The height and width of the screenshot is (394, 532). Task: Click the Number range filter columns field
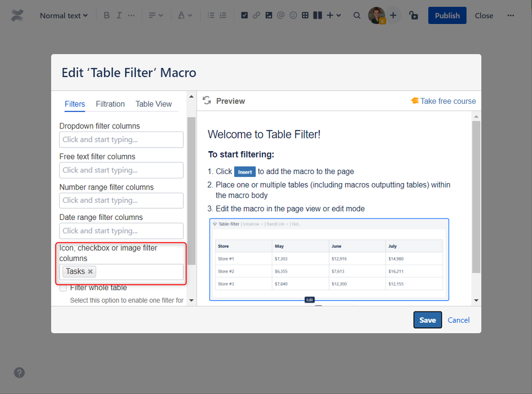point(121,200)
